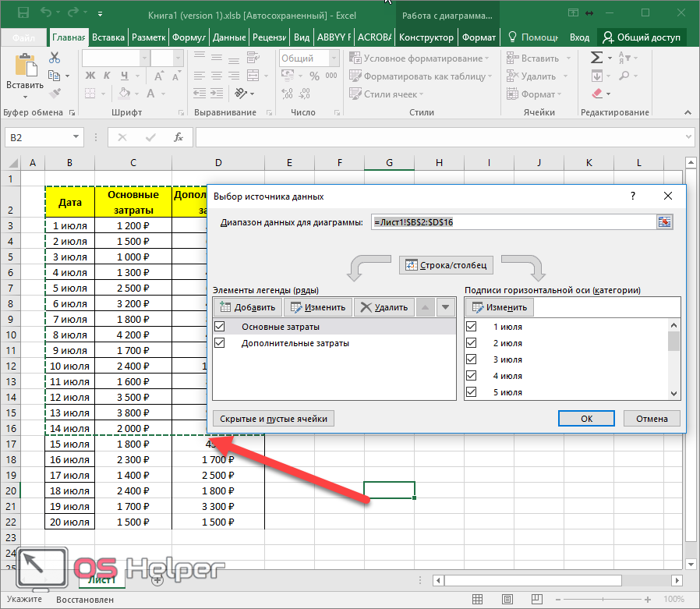This screenshot has height=609, width=700.
Task: Click the Save icon in quick access toolbar
Action: point(23,13)
